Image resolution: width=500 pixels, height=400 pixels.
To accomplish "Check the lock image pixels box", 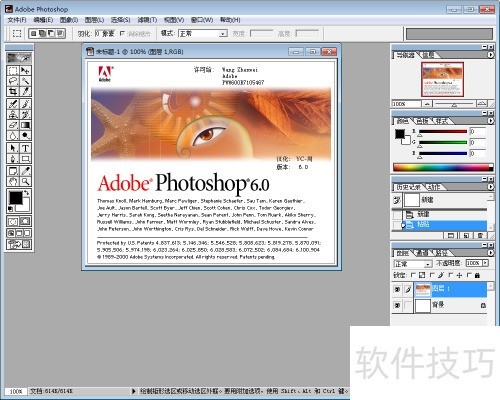I will tap(432, 275).
